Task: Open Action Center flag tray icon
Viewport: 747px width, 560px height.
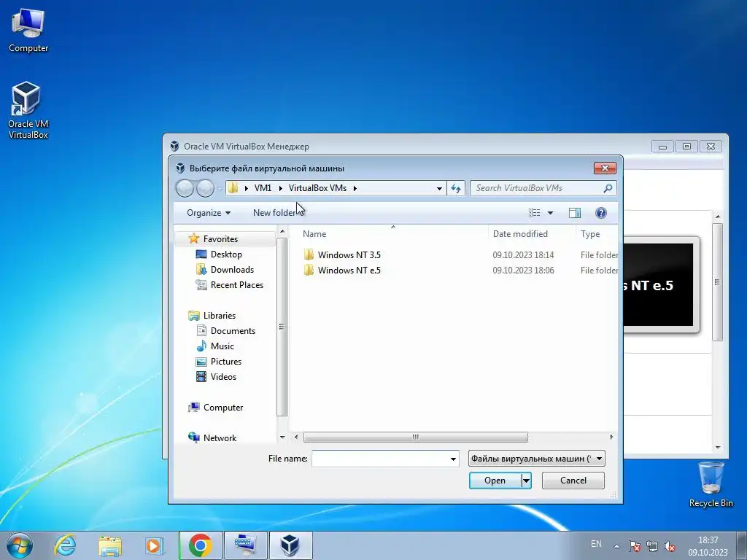Action: 634,546
